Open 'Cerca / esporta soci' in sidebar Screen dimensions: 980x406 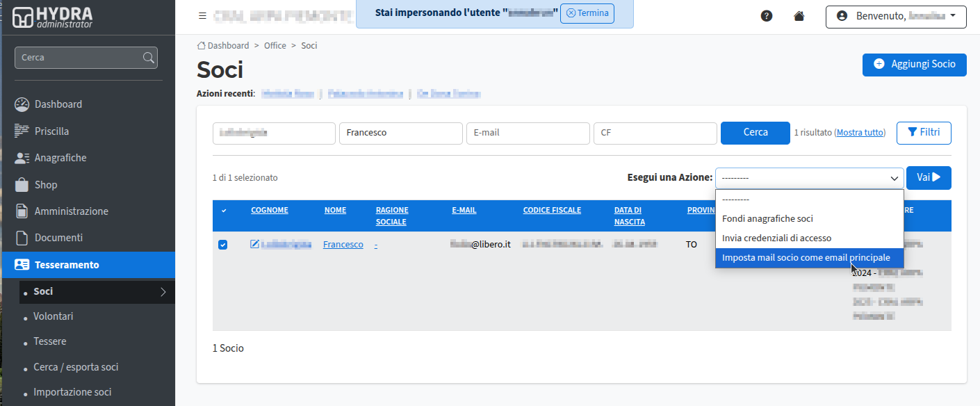coord(76,367)
